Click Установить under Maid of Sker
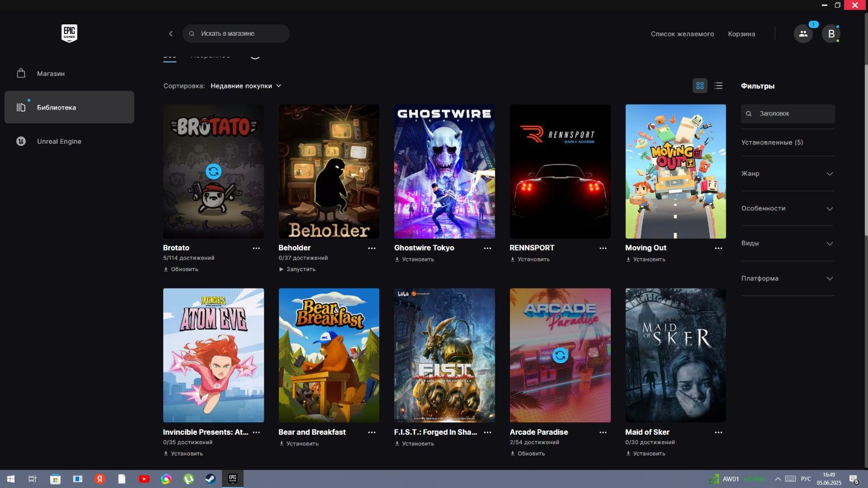Viewport: 868px width, 488px height. [x=645, y=453]
